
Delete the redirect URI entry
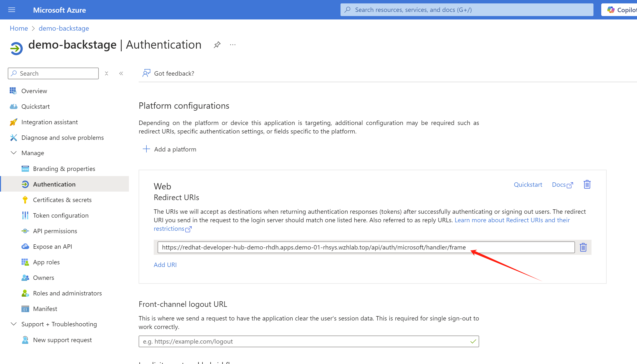pos(583,247)
